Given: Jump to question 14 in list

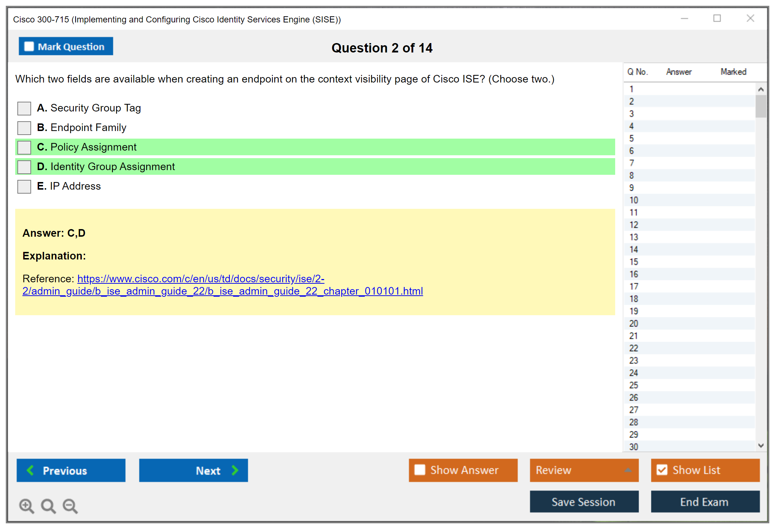Looking at the screenshot, I should 634,249.
